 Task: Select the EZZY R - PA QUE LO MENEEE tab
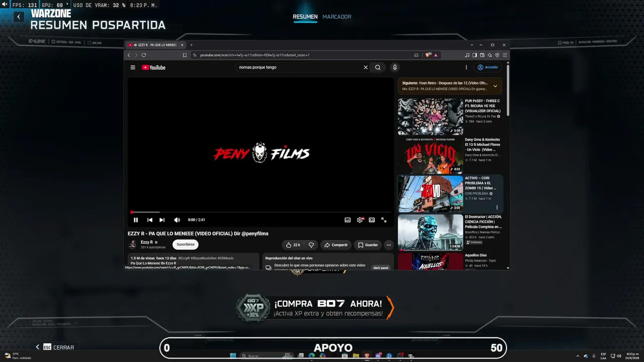point(156,45)
